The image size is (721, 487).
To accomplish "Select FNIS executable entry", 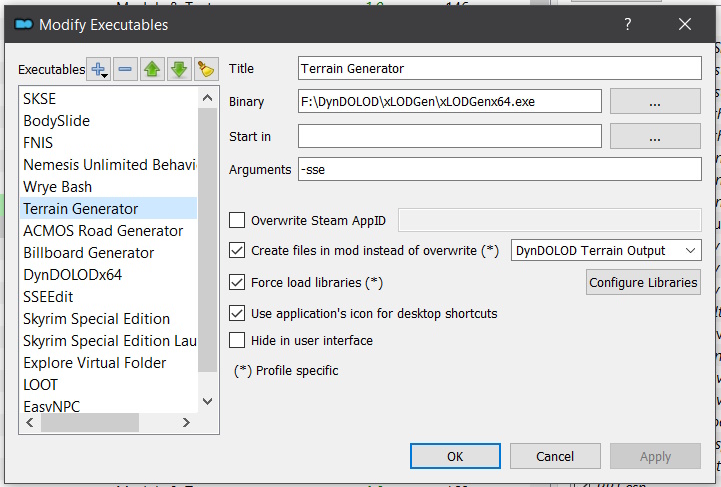I will (109, 143).
